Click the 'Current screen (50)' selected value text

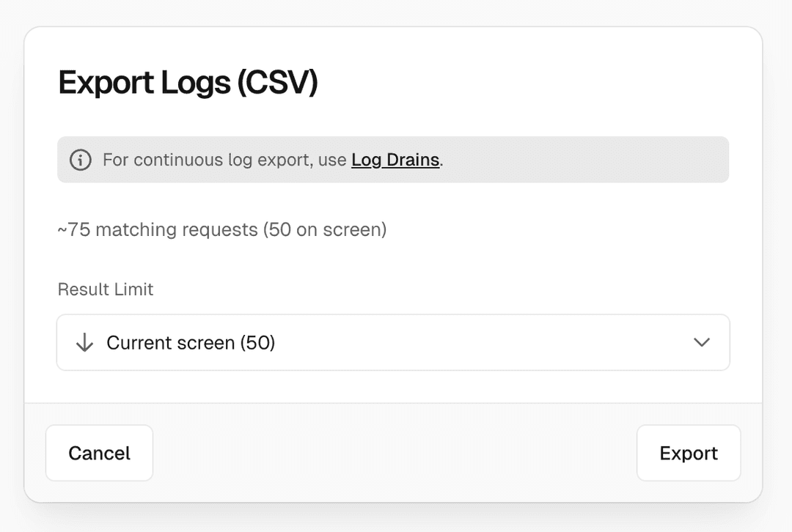click(191, 342)
